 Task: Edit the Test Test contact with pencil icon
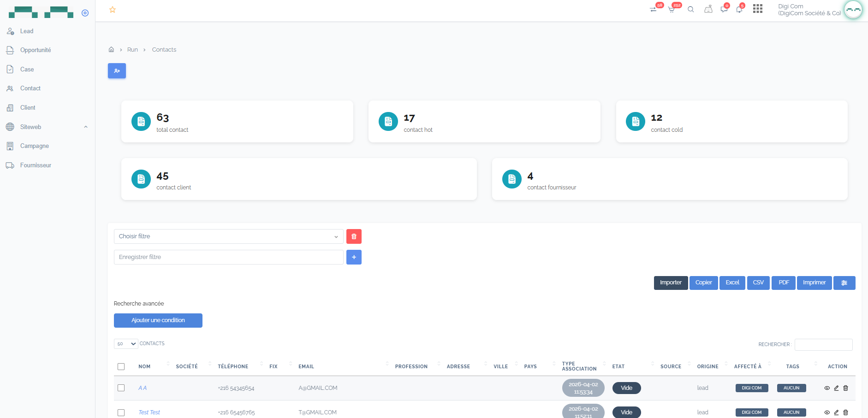[x=836, y=412]
